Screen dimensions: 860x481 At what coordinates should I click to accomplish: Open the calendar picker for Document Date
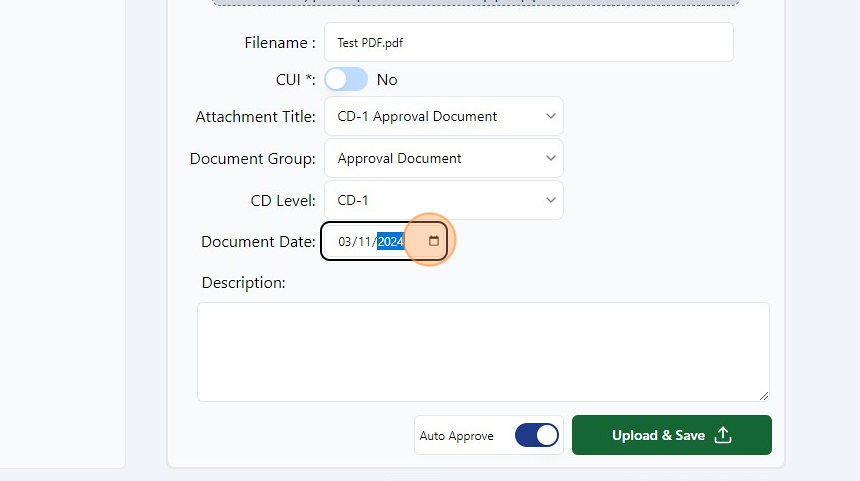coord(434,241)
